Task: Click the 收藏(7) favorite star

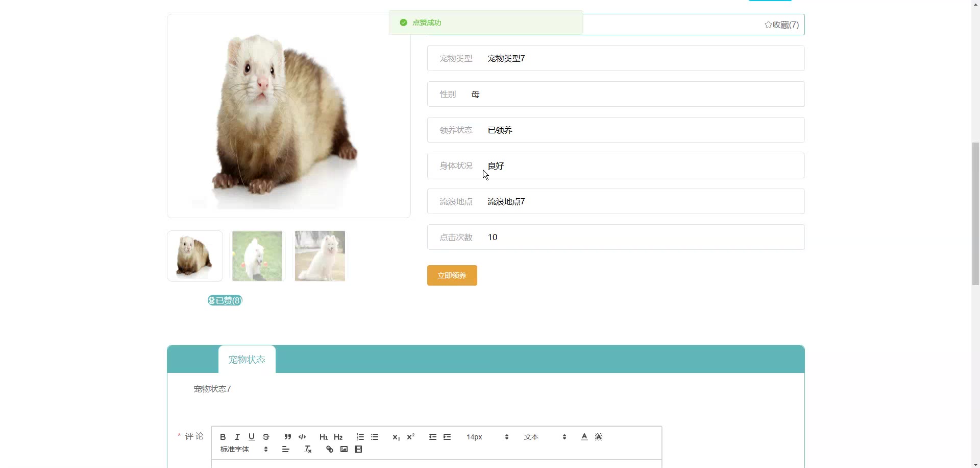Action: click(781, 25)
